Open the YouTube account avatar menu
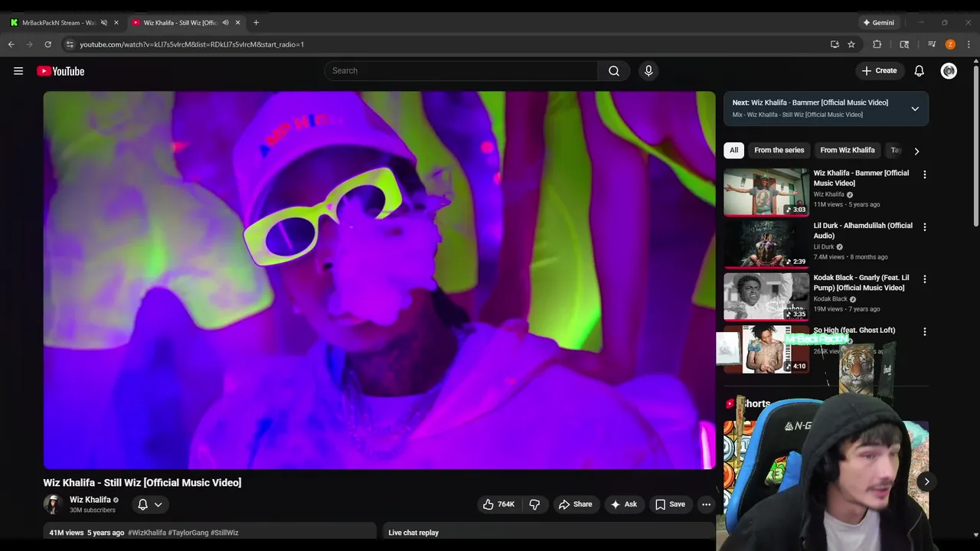The height and width of the screenshot is (551, 980). click(x=949, y=71)
